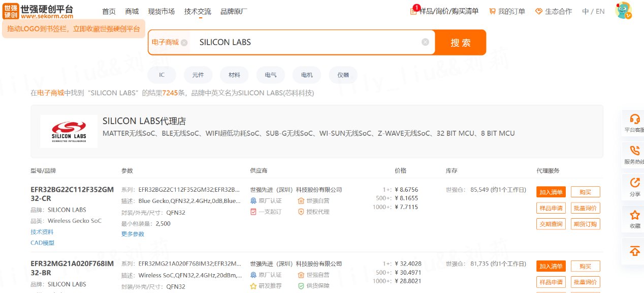
Task: Click the 分享 share icon
Action: point(634,183)
